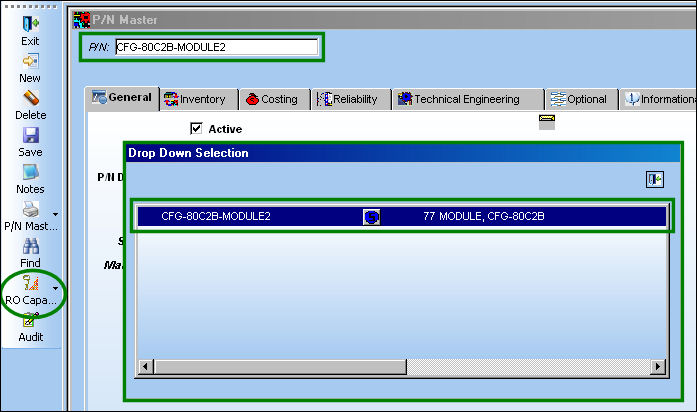Click the Exit door icon

(30, 23)
